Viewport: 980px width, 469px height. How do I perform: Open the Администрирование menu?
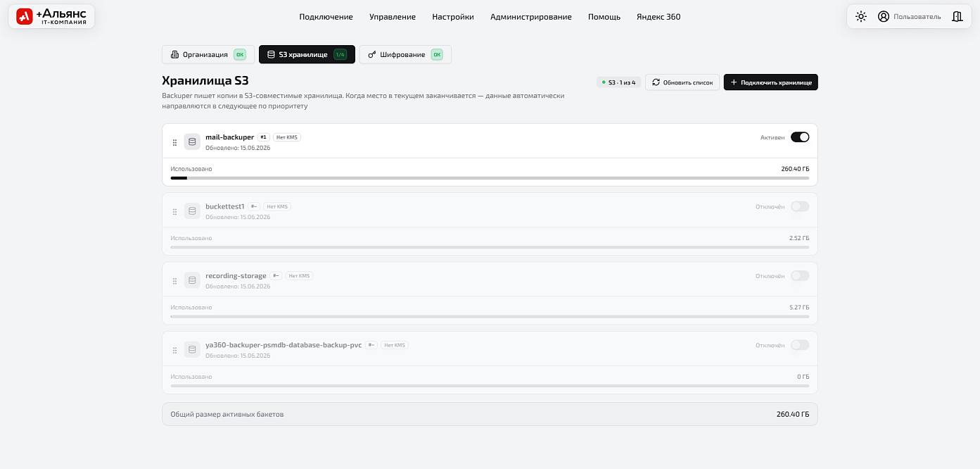531,17
